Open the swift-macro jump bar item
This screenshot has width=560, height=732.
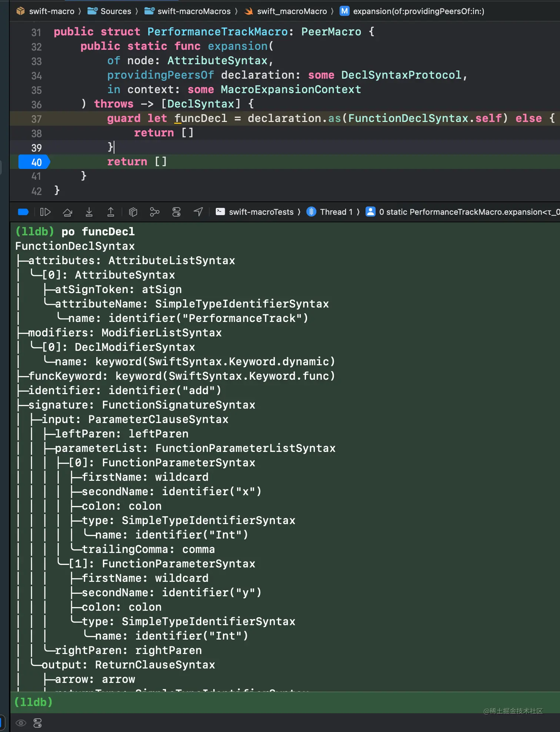pyautogui.click(x=46, y=11)
